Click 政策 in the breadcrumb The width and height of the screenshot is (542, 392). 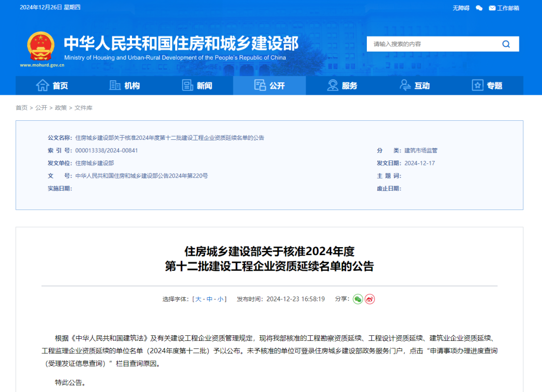(x=61, y=108)
